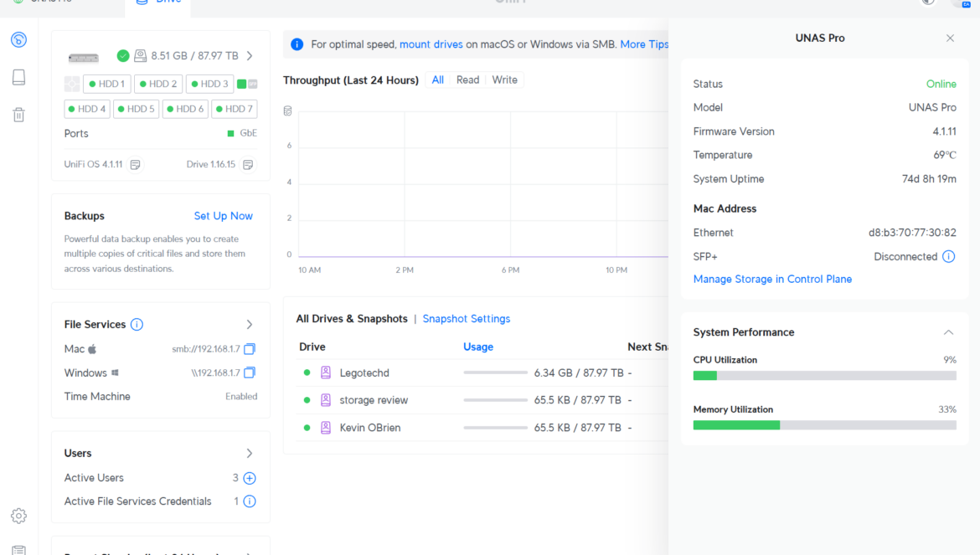Click the Legotechd drive icon
980x555 pixels.
pos(326,373)
